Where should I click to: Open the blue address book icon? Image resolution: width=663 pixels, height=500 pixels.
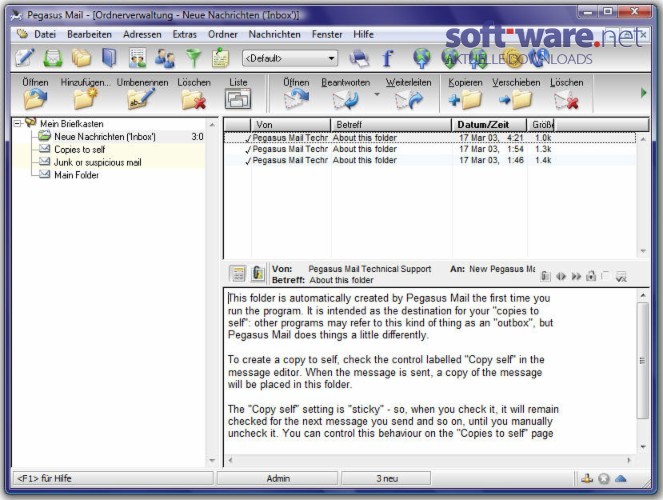pos(109,58)
